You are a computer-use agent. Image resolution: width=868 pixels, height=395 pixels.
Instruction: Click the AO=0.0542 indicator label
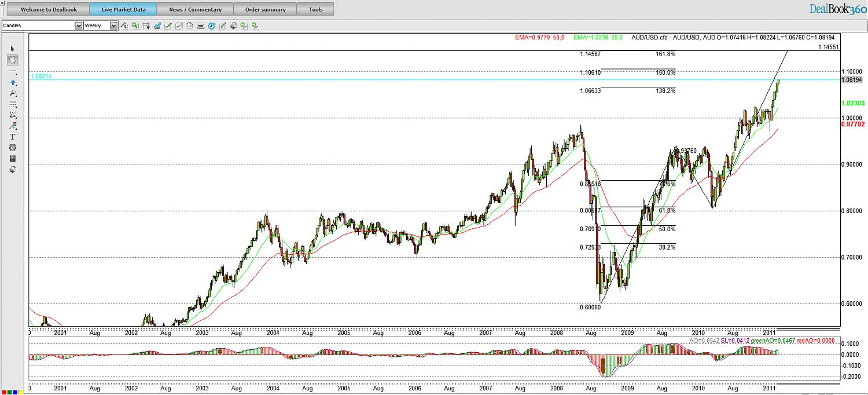704,341
